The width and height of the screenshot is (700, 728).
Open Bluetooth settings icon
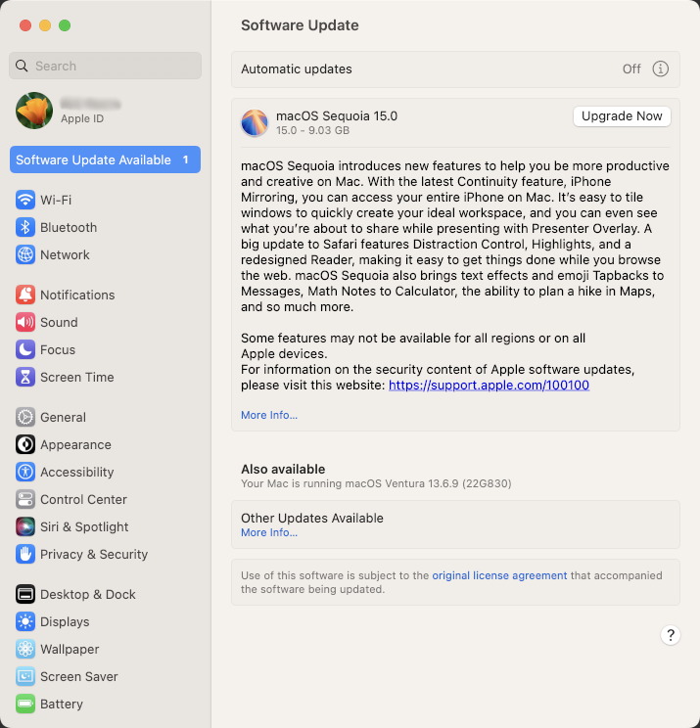[x=25, y=227]
